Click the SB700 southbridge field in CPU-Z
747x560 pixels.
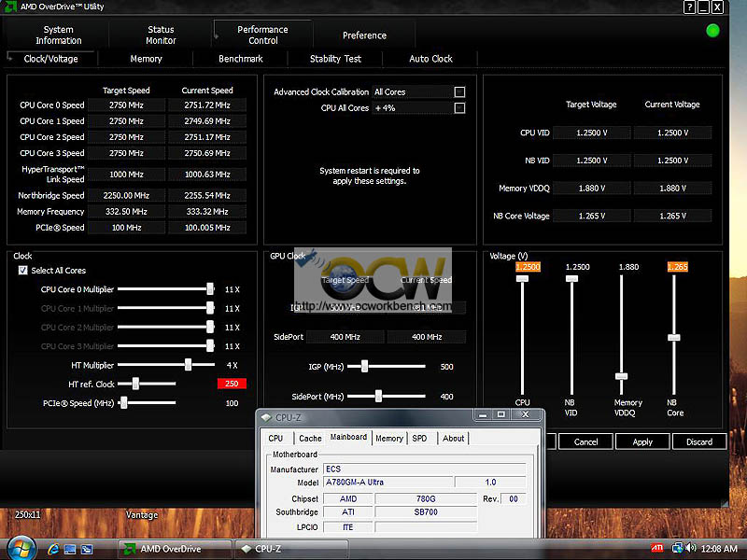426,511
